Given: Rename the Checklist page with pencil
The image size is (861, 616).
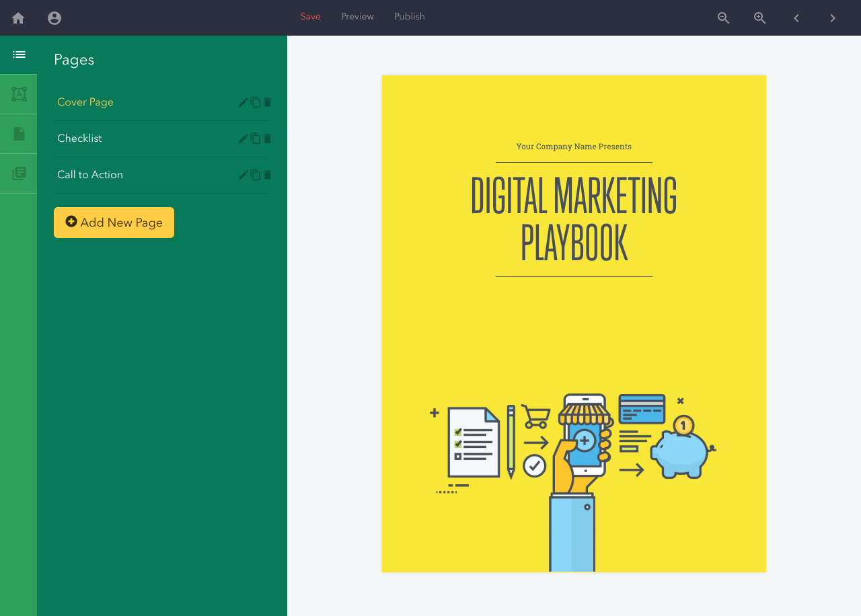Looking at the screenshot, I should (244, 139).
